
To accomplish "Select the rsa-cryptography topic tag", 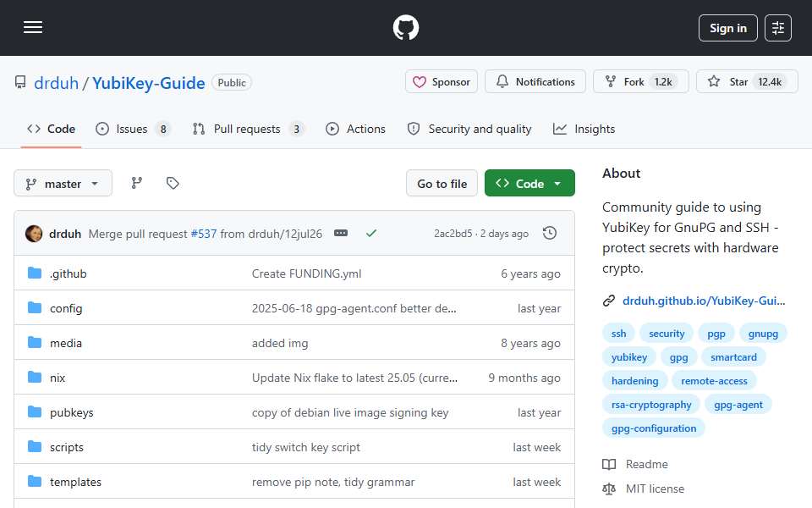I will click(651, 405).
